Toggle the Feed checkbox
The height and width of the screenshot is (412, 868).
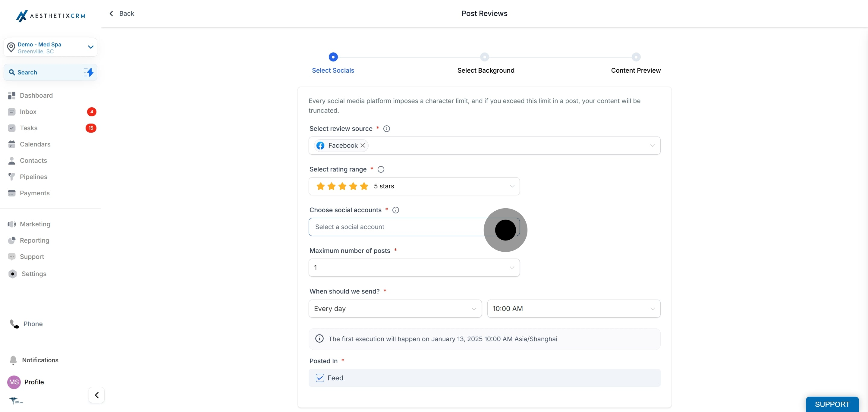pyautogui.click(x=320, y=378)
